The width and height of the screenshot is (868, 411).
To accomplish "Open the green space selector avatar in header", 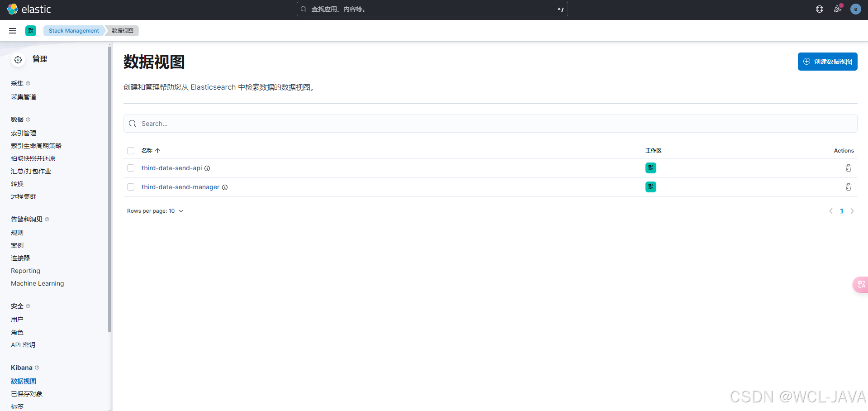I will point(31,31).
